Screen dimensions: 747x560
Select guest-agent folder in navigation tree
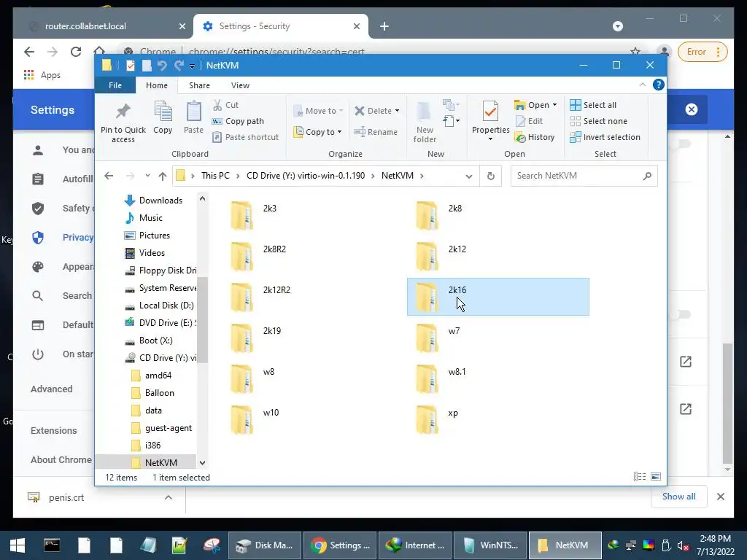(x=162, y=427)
